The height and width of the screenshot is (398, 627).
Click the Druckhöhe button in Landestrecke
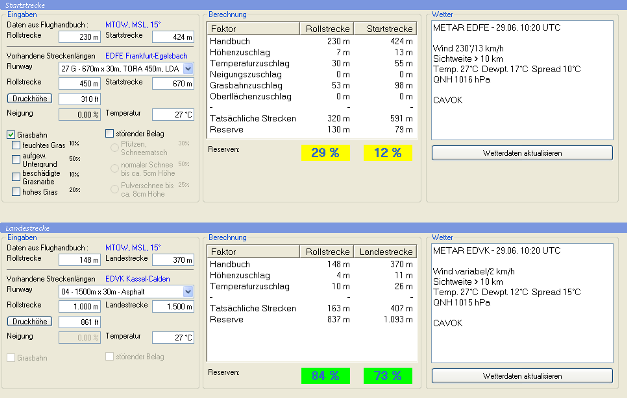[x=30, y=321]
